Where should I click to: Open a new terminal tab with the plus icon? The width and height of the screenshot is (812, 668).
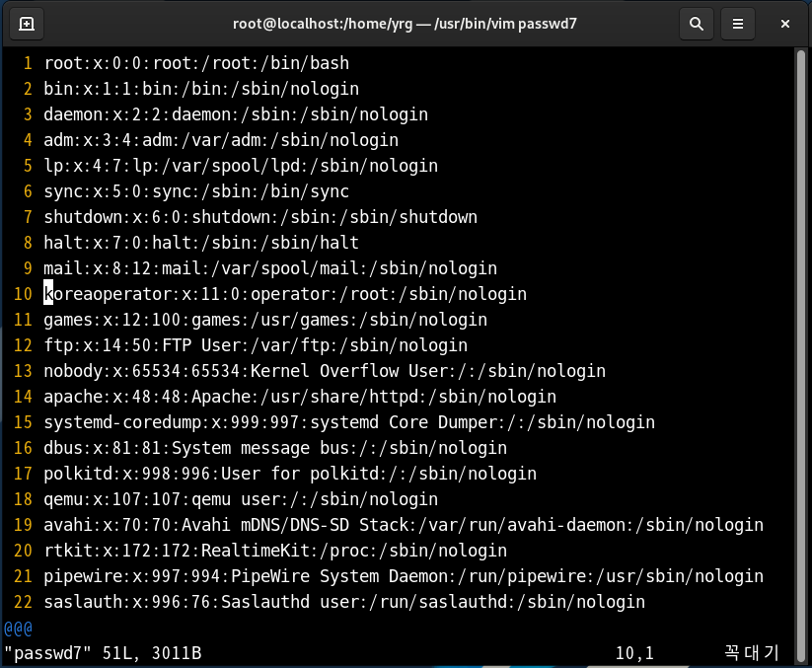click(x=27, y=24)
